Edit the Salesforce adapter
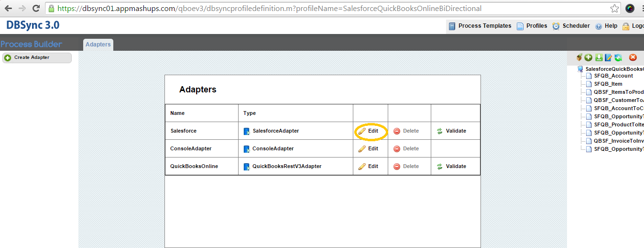 click(x=369, y=131)
